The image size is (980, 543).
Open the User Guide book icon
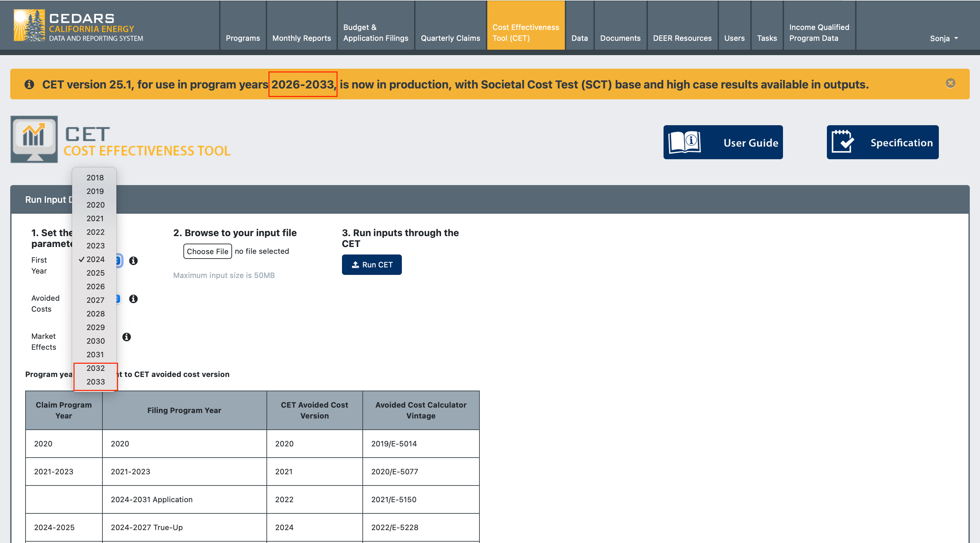tap(685, 142)
